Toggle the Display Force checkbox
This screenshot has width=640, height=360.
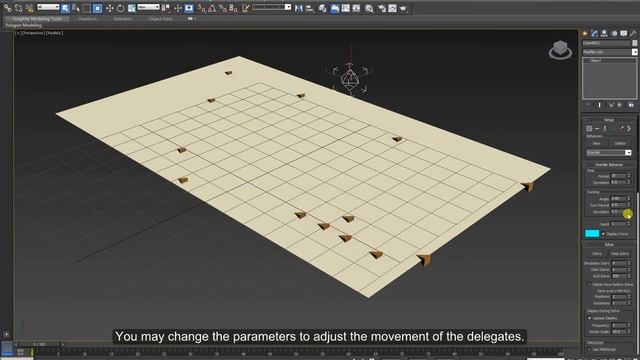[603, 234]
